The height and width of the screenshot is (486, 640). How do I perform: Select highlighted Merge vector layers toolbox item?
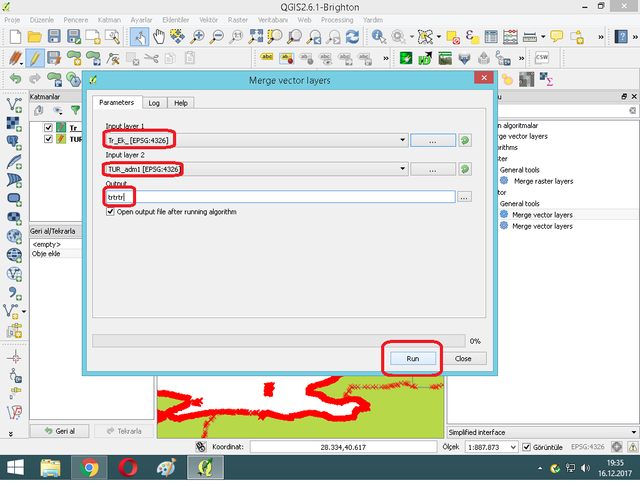[542, 215]
